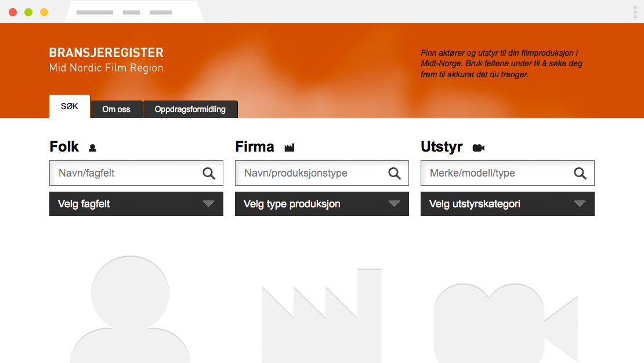Click the magnifier icon in Folk search
This screenshot has height=363, width=644.
(209, 173)
